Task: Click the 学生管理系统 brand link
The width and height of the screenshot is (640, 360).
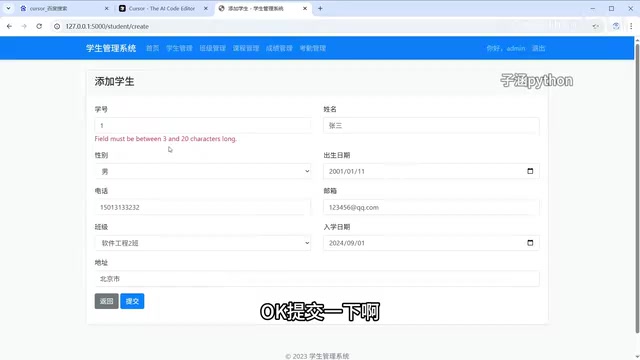Action: click(x=111, y=48)
